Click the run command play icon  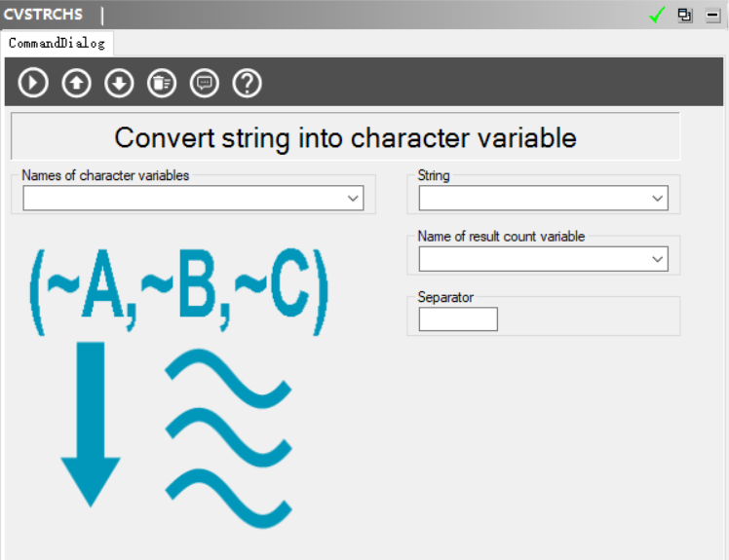click(33, 83)
